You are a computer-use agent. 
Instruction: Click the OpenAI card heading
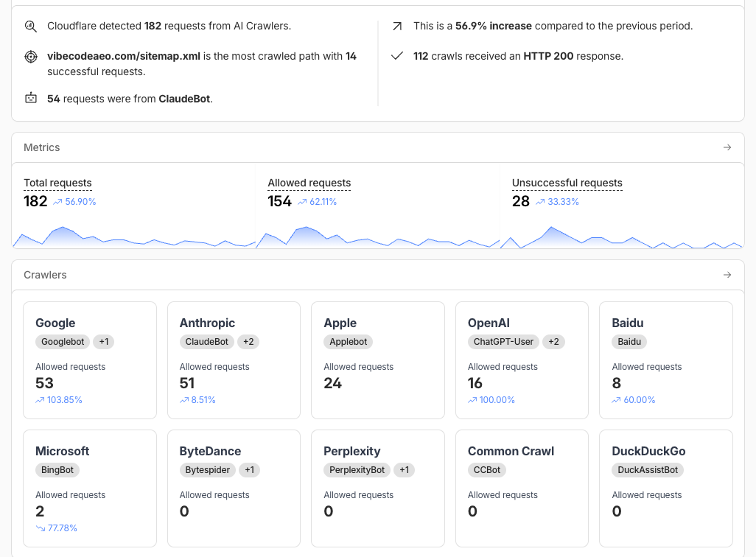[489, 323]
